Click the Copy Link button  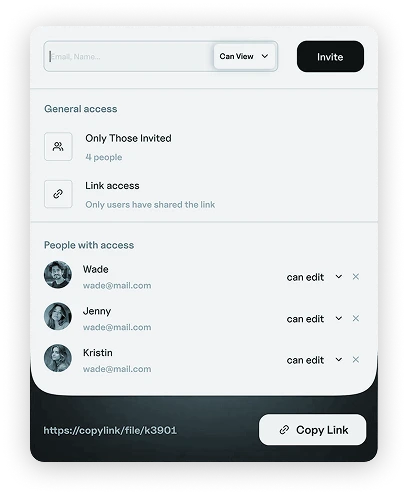312,430
